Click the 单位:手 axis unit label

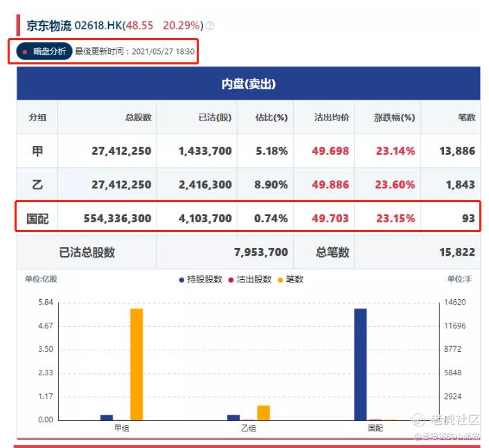[x=460, y=279]
